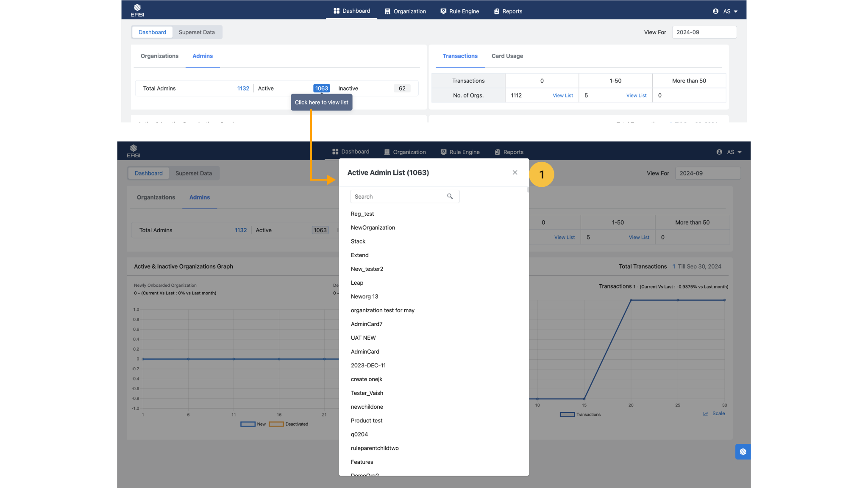Viewport: 868px width, 488px height.
Task: Switch to Superset Data tab
Action: [197, 32]
